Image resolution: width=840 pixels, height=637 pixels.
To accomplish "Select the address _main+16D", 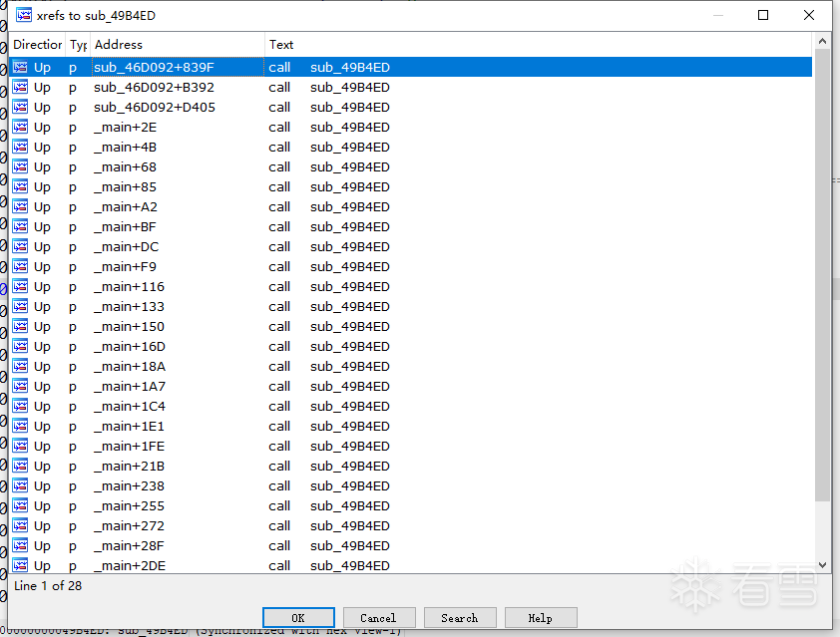I will [130, 346].
